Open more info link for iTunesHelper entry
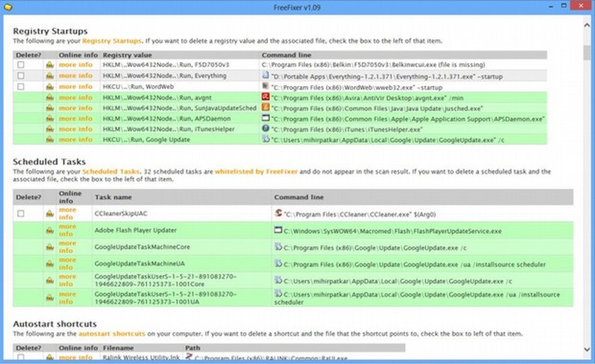The width and height of the screenshot is (595, 364). (75, 129)
